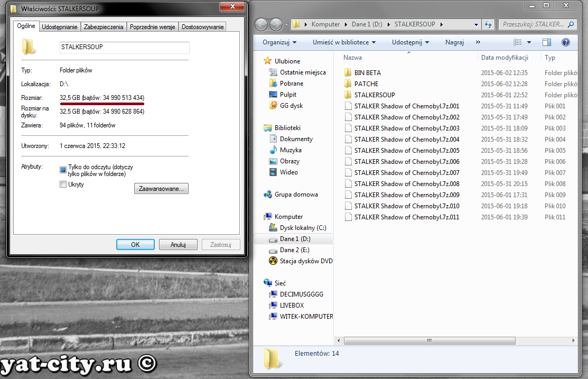588x379 pixels.
Task: Click Nagraj in the Explorer toolbar
Action: [454, 42]
